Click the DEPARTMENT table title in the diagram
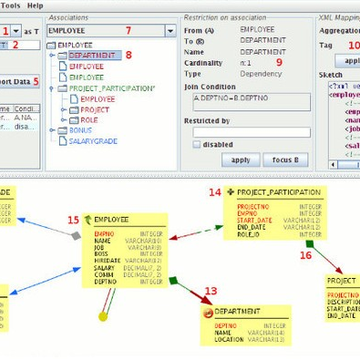The image size is (360, 360). 237,311
